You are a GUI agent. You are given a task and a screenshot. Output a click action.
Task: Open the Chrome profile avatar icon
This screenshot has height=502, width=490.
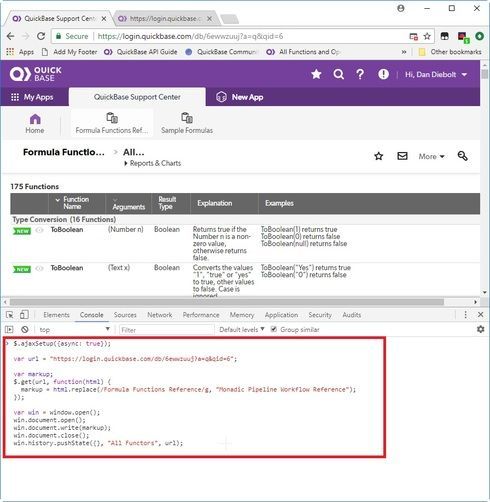401,8
